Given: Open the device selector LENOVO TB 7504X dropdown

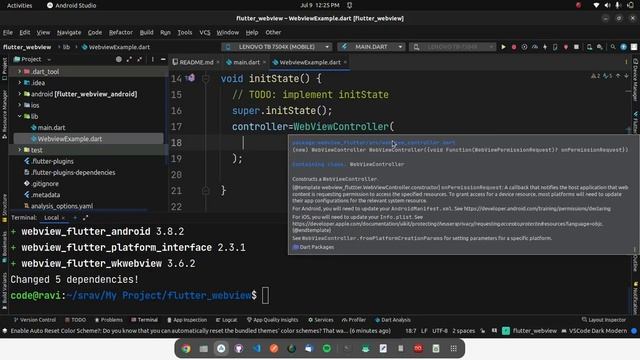Looking at the screenshot, I should 277,47.
